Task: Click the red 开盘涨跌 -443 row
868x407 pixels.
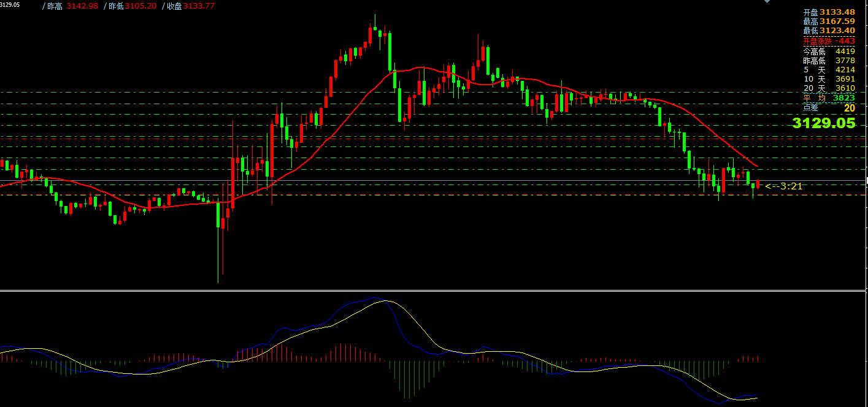Action: 829,41
